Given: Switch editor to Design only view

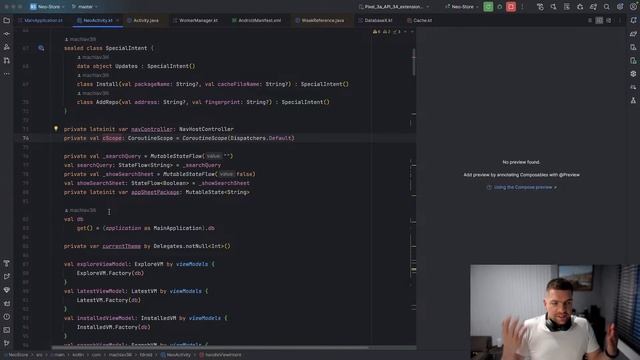Looking at the screenshot, I should (609, 20).
